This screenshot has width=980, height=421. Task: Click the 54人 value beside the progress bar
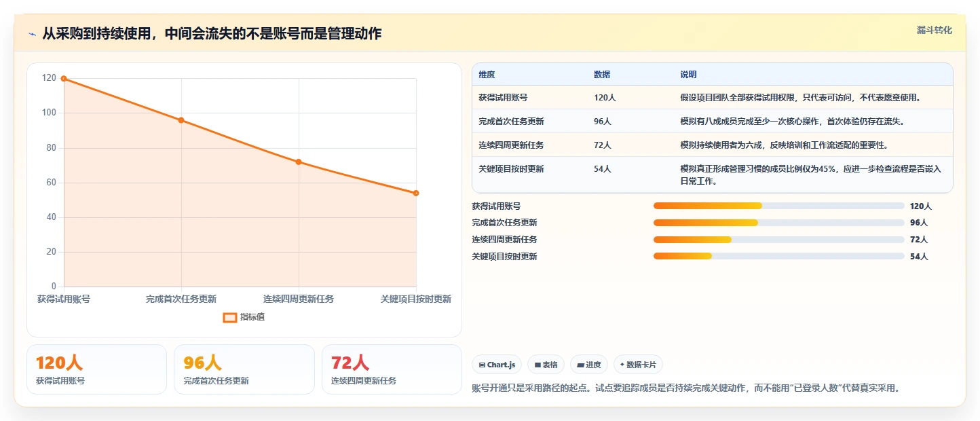coord(919,257)
